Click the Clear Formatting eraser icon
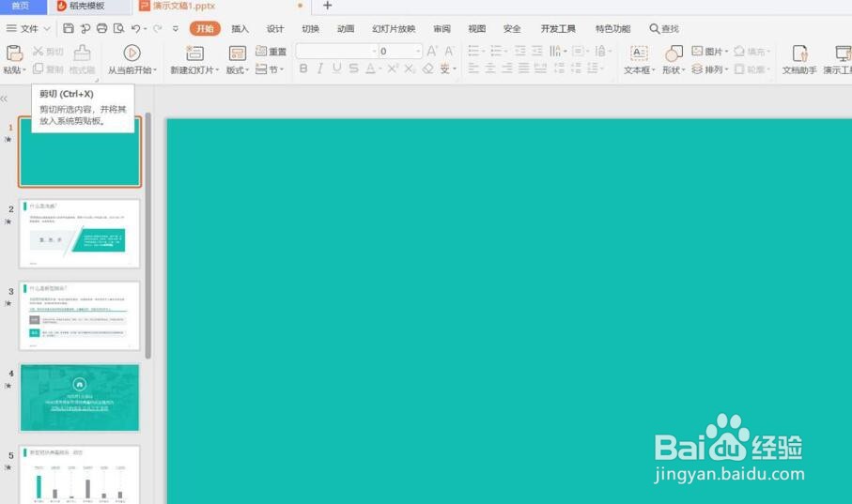 pyautogui.click(x=428, y=69)
